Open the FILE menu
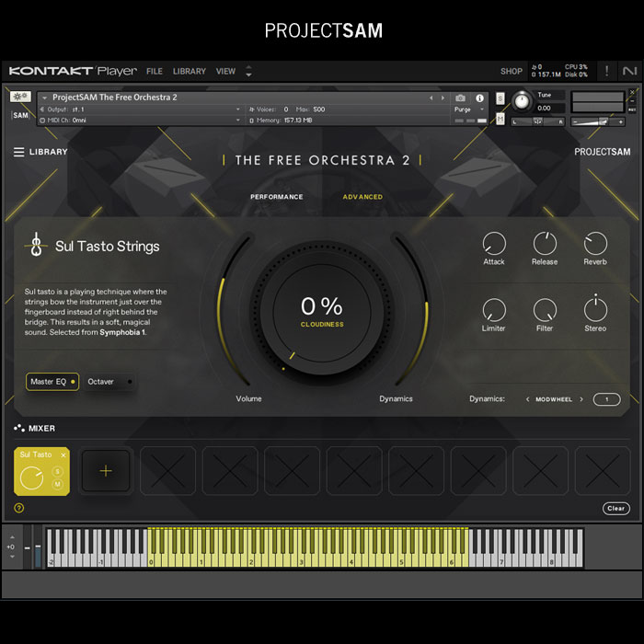 [x=155, y=72]
